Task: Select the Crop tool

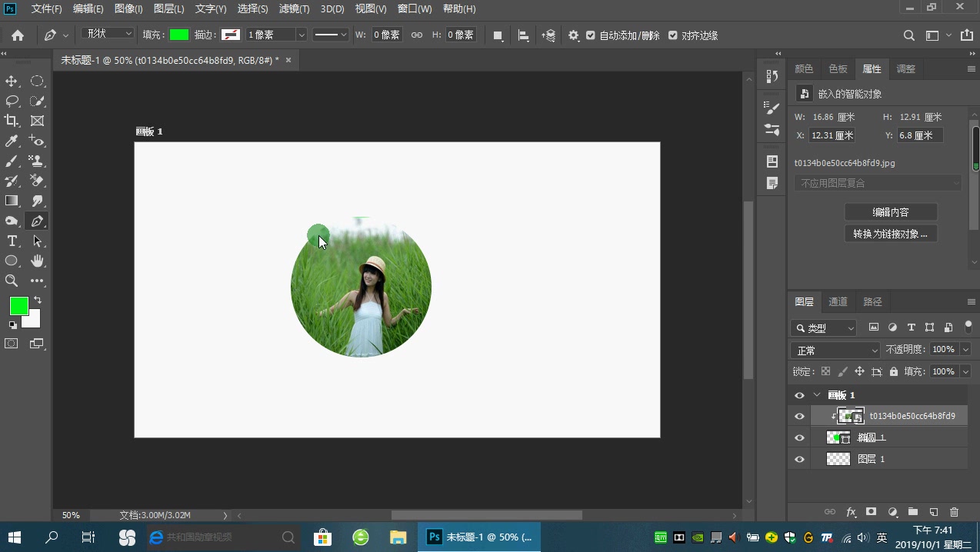Action: pos(12,121)
